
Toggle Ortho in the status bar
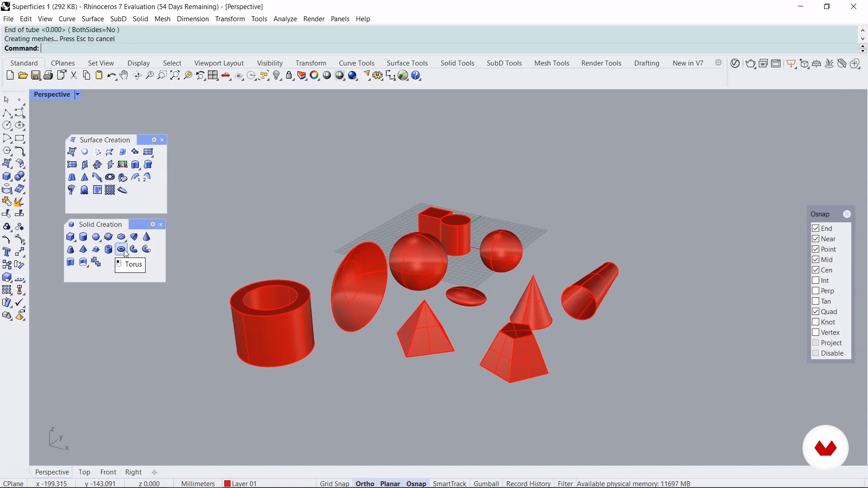(365, 483)
